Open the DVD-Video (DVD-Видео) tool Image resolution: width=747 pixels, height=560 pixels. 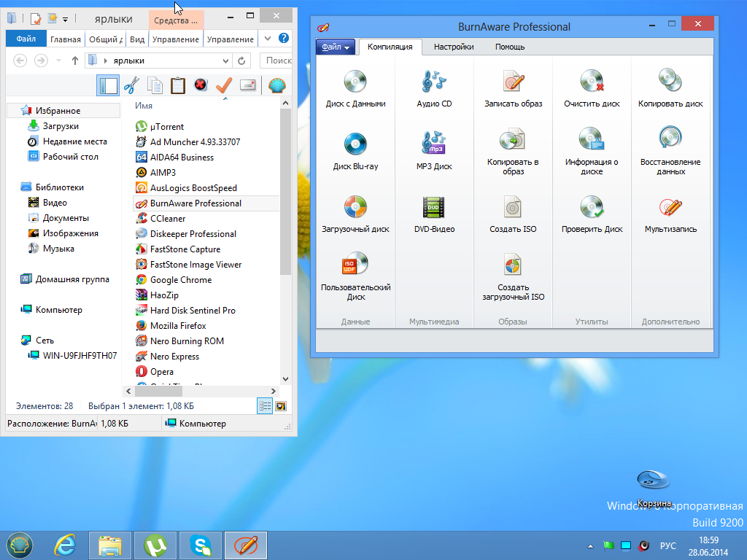(434, 214)
